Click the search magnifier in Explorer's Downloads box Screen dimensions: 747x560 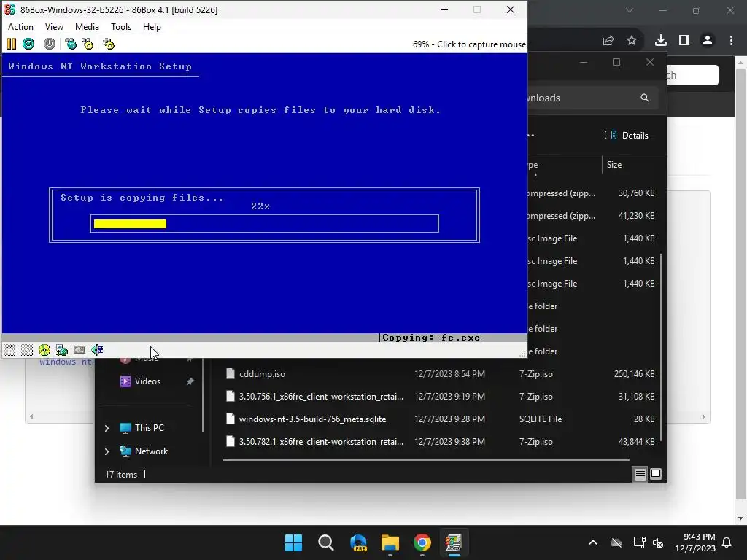click(645, 98)
